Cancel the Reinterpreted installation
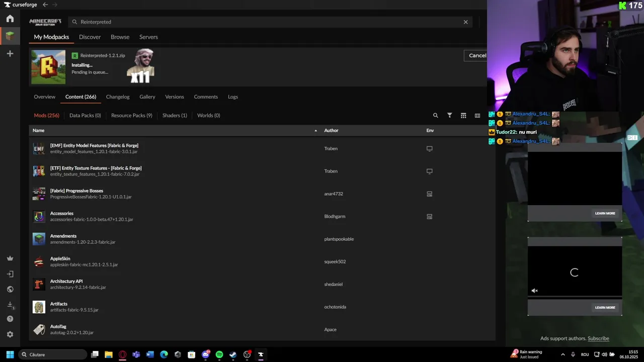Screen dimensions: 644x362 tap(476, 55)
